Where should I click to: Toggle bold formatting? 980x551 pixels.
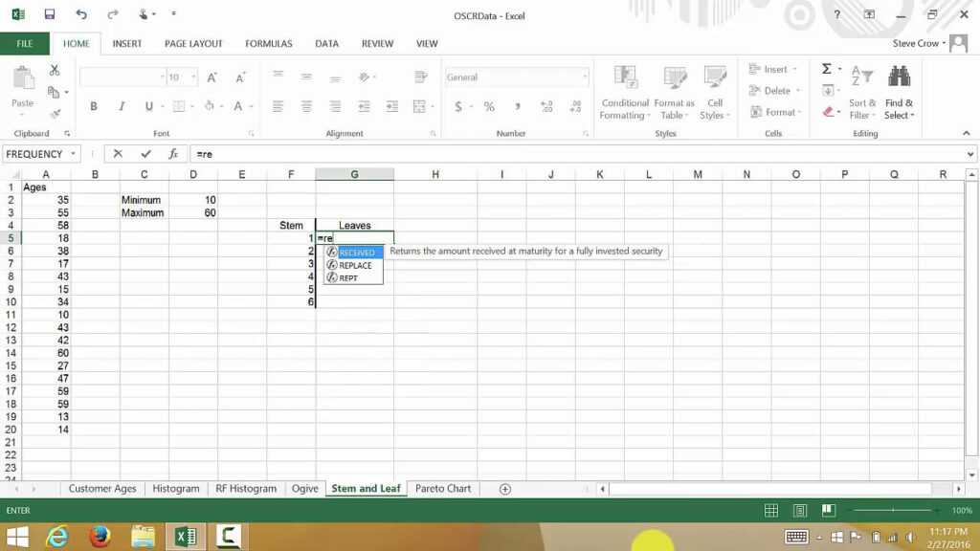[94, 105]
